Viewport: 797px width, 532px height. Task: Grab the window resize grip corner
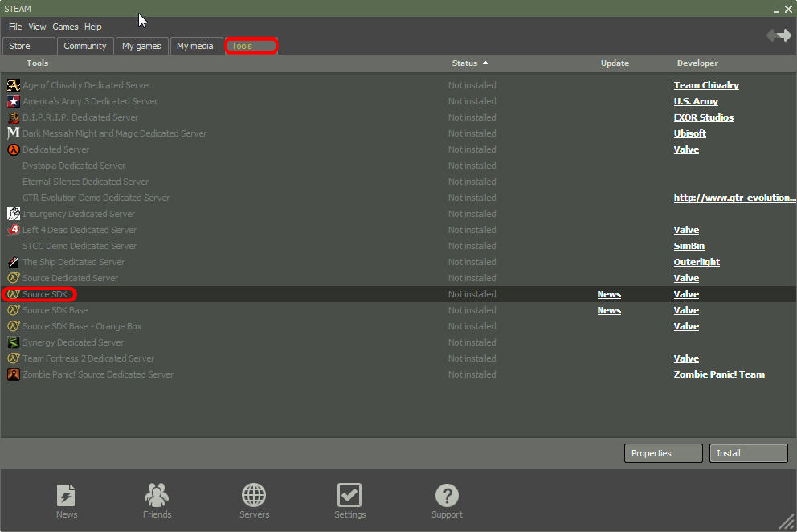[x=787, y=522]
